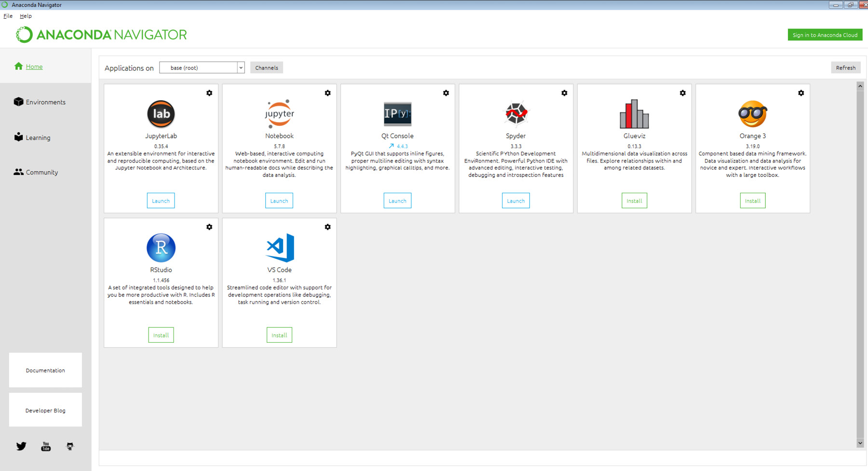Click the vertical scrollbar track in applications pane
Viewport: 868px width, 471px height.
[x=860, y=264]
